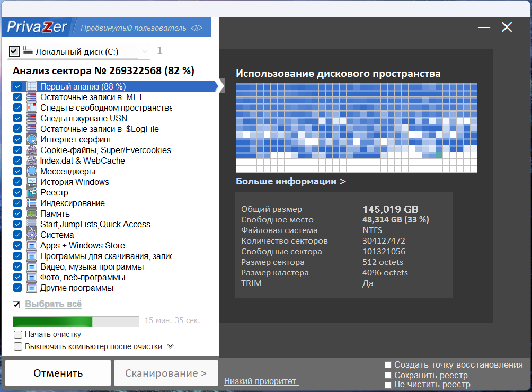The image size is (532, 392).
Task: Click the Реестр registry icon
Action: [x=32, y=192]
